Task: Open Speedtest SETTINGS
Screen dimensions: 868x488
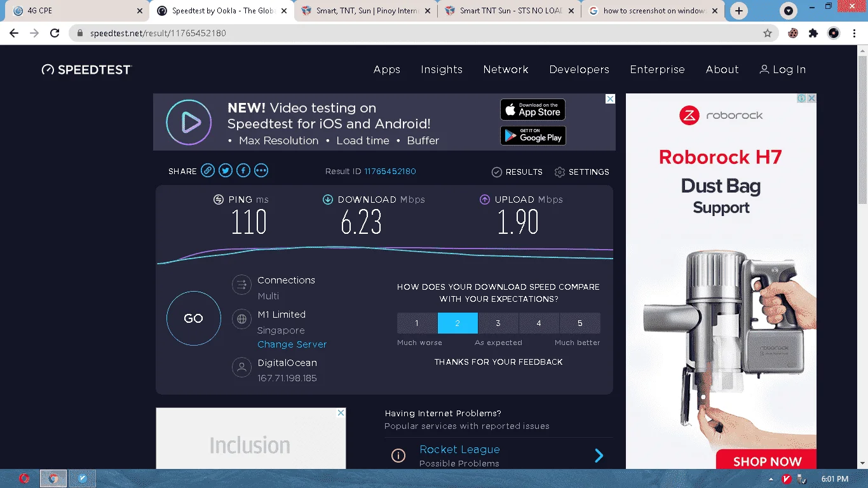Action: pyautogui.click(x=581, y=172)
